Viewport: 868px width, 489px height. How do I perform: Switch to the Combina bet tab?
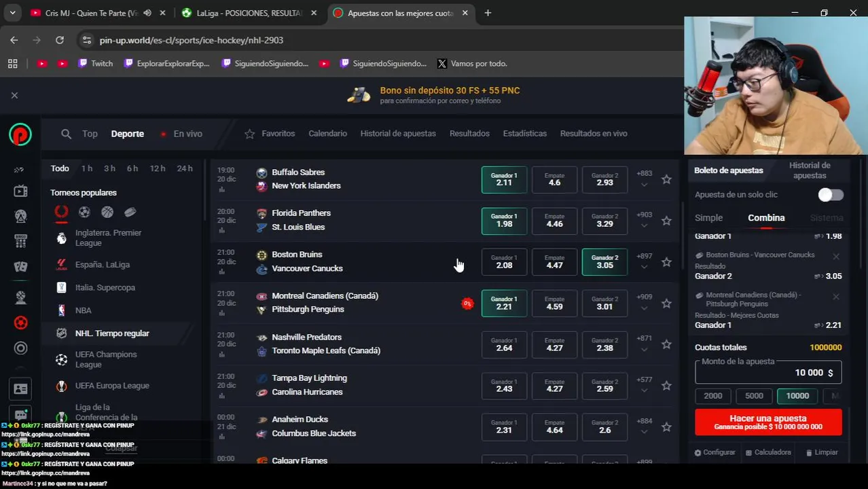click(766, 218)
